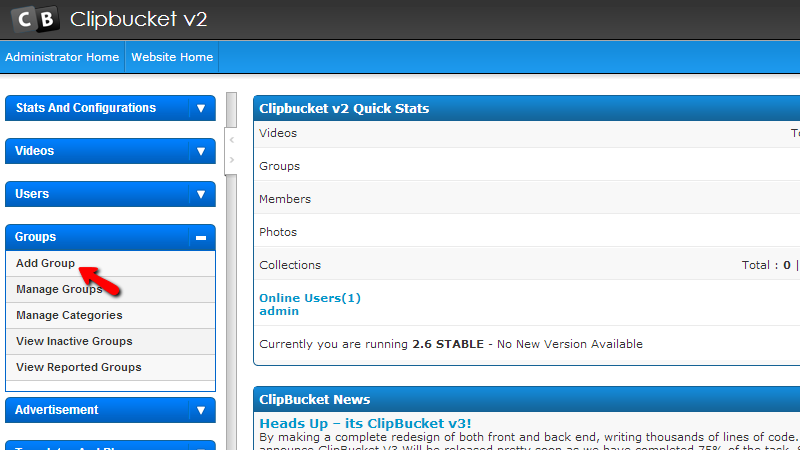Click the Groups sidebar header

110,238
